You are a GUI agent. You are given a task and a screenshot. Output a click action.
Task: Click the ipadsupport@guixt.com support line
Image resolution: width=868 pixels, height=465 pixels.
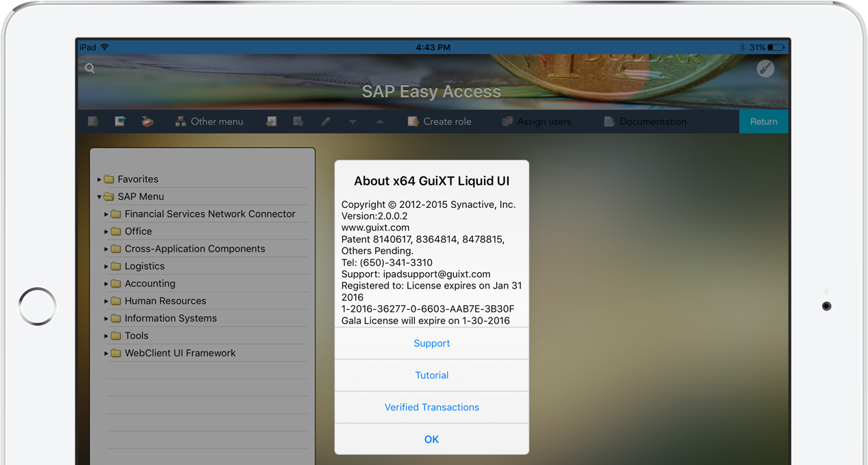tap(416, 274)
